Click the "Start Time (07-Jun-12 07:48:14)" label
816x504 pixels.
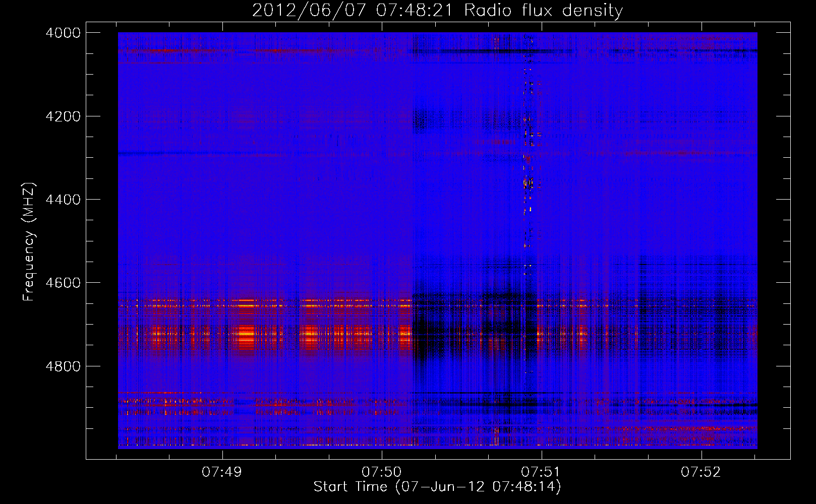(x=437, y=487)
